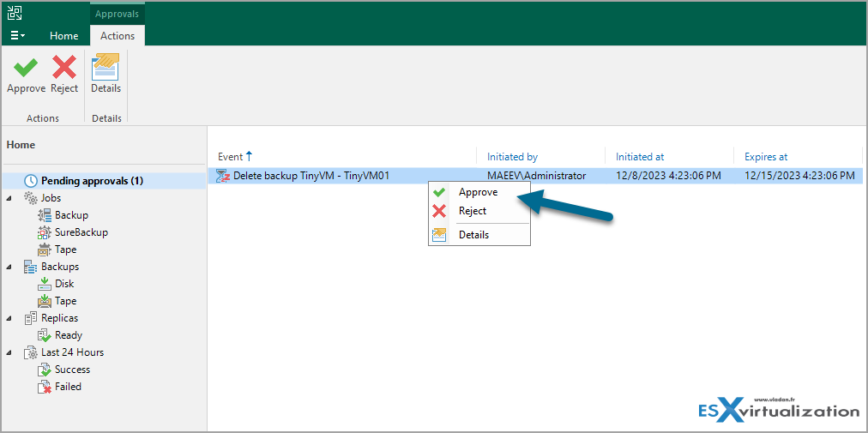Viewport: 868px width, 433px height.
Task: Choose Reject from the context menu
Action: coord(472,211)
